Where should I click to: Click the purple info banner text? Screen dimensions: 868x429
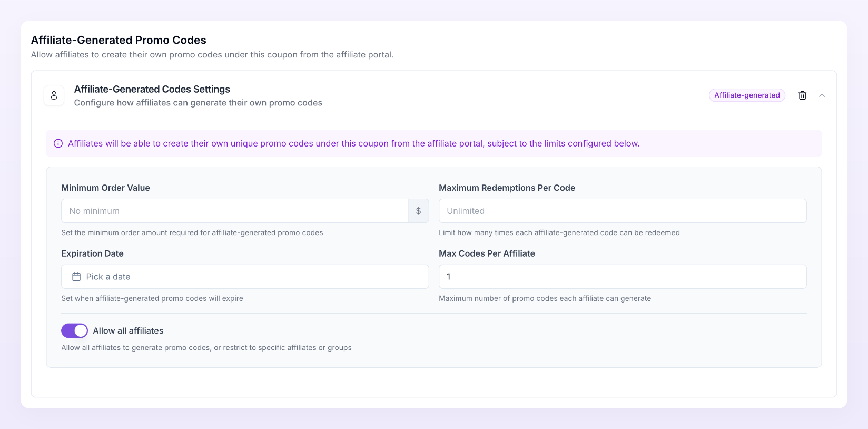coord(354,143)
